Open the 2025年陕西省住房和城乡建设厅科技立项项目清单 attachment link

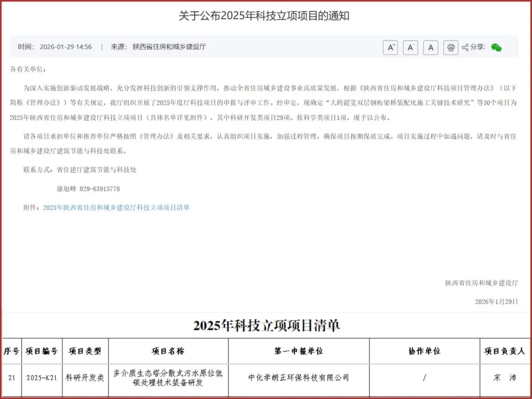tap(116, 207)
